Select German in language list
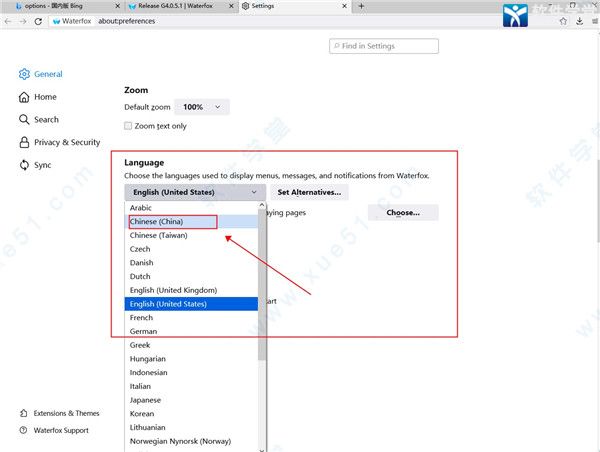The height and width of the screenshot is (452, 600). (x=191, y=331)
